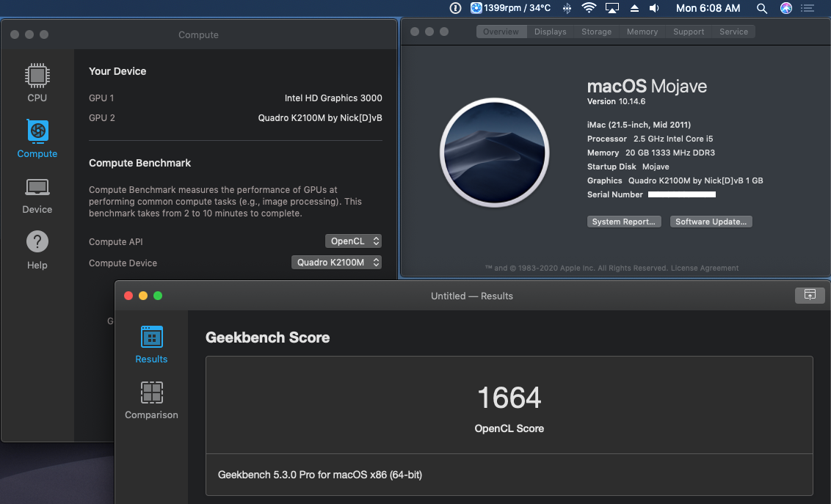Open the Device sidebar section

[37, 196]
